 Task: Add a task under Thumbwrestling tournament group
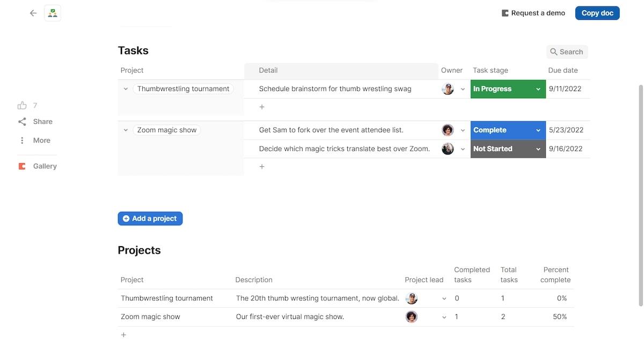tap(262, 107)
